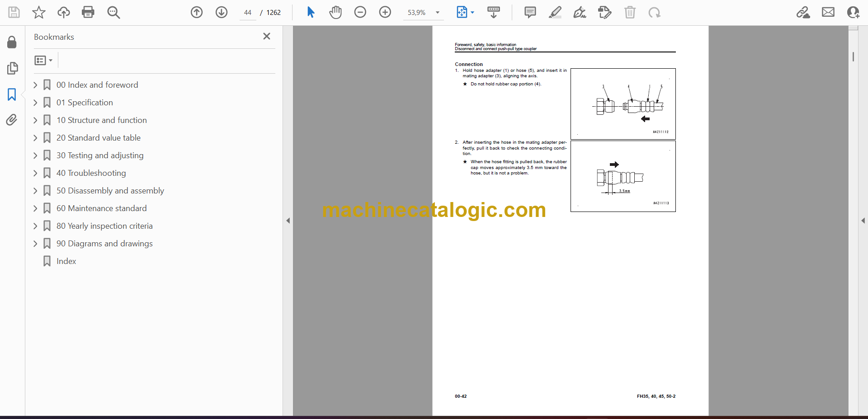Click the first coupler diagram image
The width and height of the screenshot is (868, 419).
click(623, 104)
